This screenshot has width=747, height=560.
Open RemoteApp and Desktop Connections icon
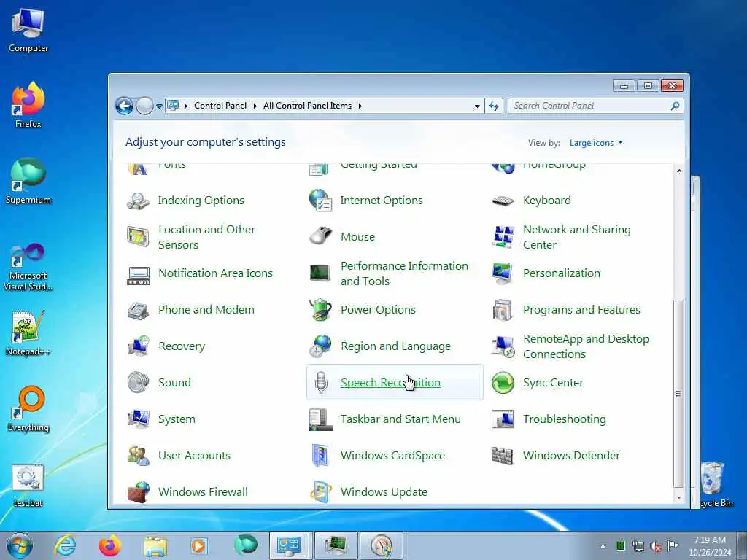click(x=503, y=346)
